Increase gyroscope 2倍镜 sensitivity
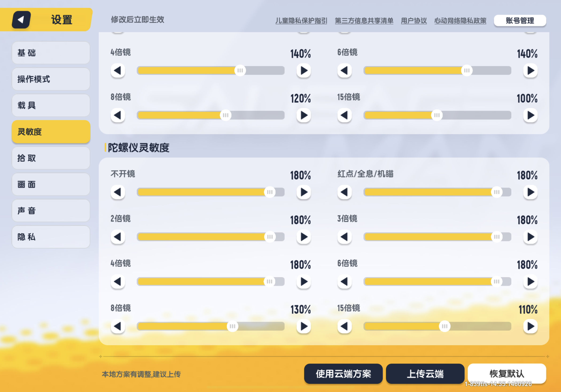Viewport: 561px width, 392px height. point(304,237)
